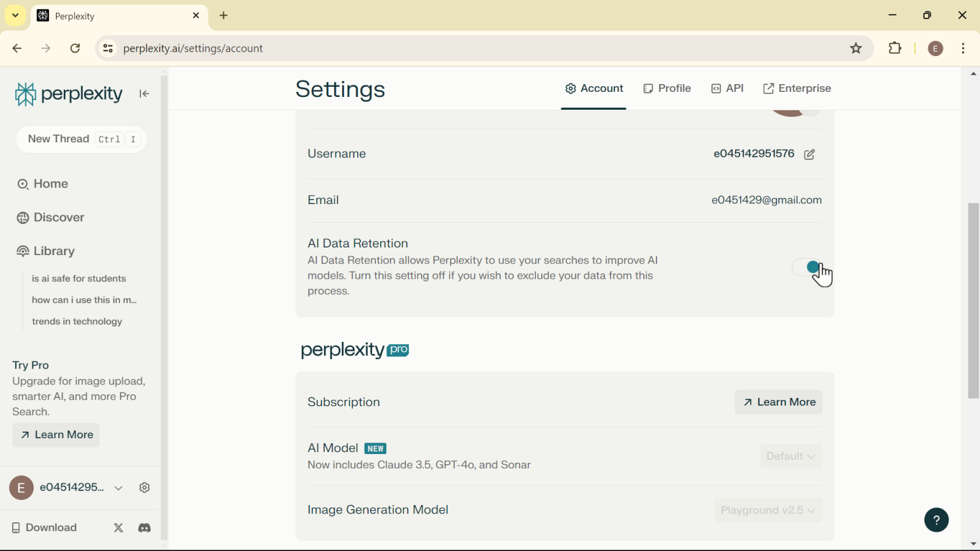Open the X (Twitter) link icon

119,529
